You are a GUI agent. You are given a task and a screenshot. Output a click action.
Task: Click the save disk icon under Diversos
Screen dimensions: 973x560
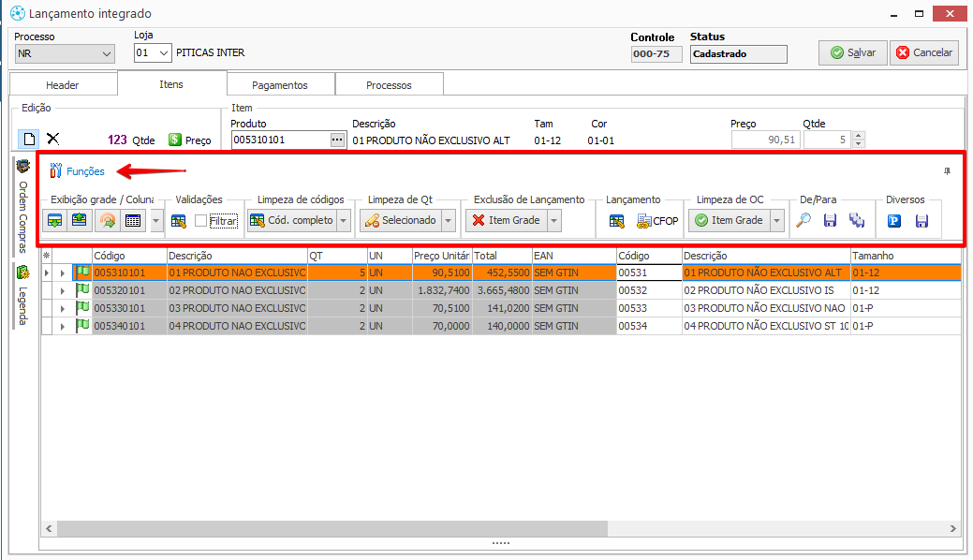click(921, 221)
